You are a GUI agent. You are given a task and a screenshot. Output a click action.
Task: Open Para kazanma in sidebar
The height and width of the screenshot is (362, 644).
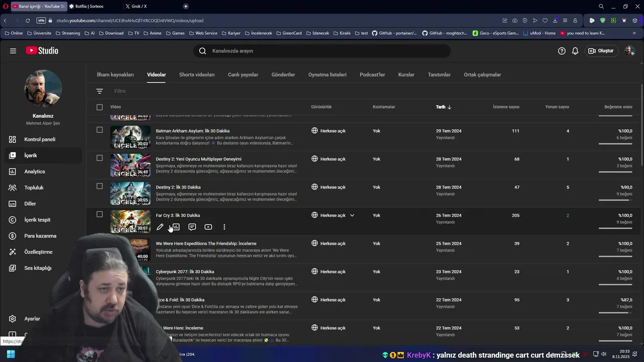(x=43, y=236)
